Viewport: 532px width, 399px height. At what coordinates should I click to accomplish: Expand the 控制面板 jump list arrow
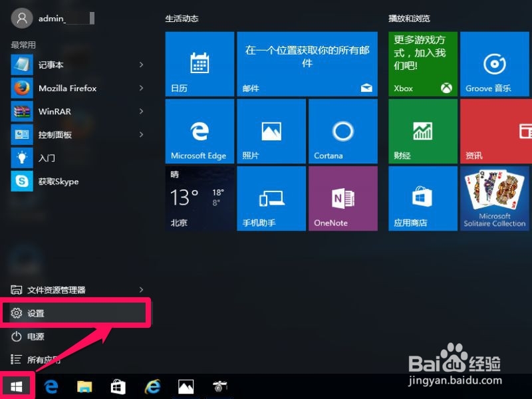(141, 135)
